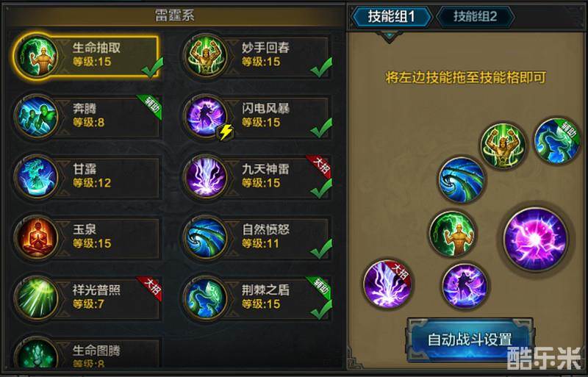Toggle the green checkmark on 妙手回春
Screen dimensions: 588x377
click(x=321, y=68)
